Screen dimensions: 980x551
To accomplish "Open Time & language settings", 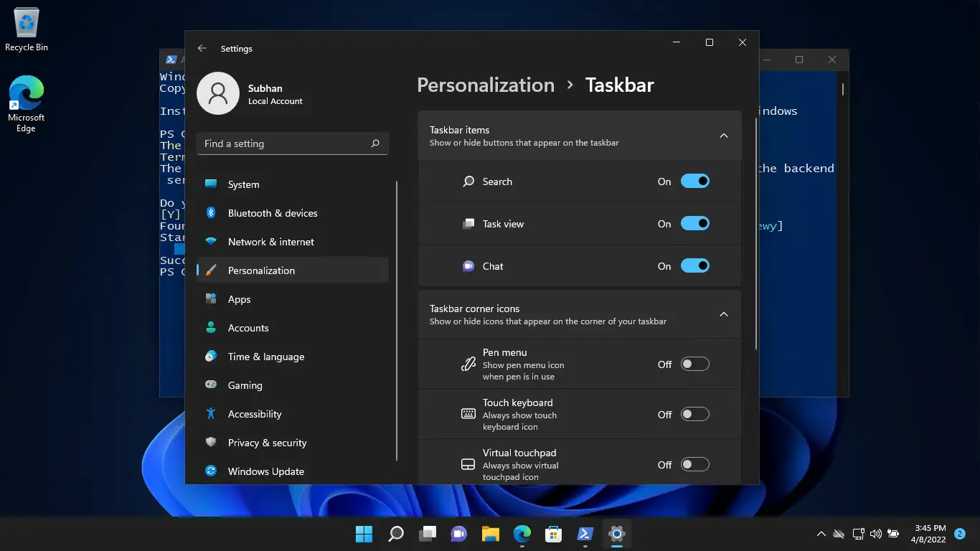I will [x=293, y=357].
